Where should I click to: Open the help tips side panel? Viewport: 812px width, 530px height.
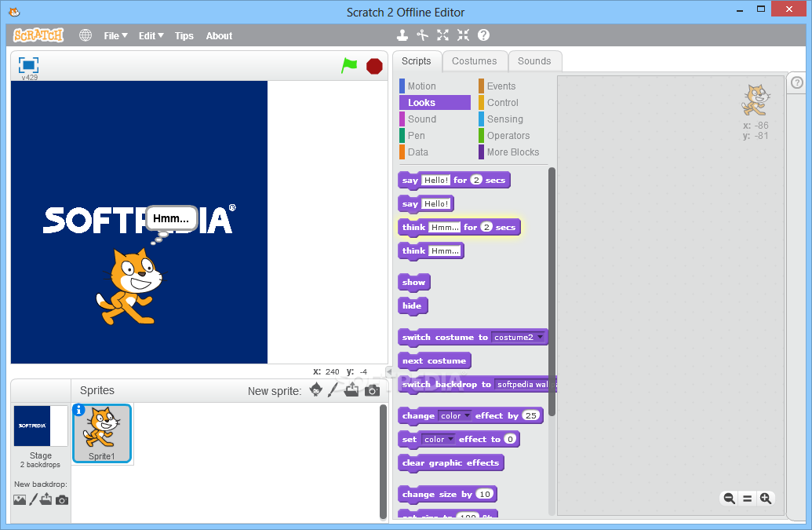click(x=797, y=82)
